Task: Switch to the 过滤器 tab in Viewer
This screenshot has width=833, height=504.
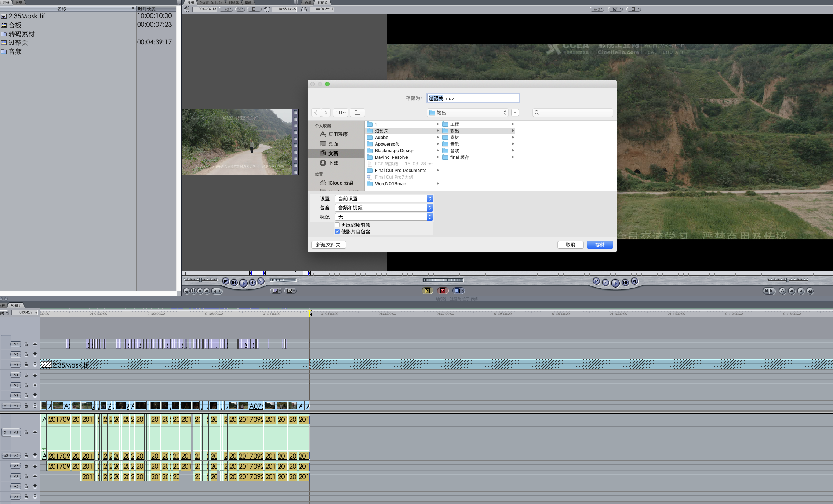Action: 233,3
